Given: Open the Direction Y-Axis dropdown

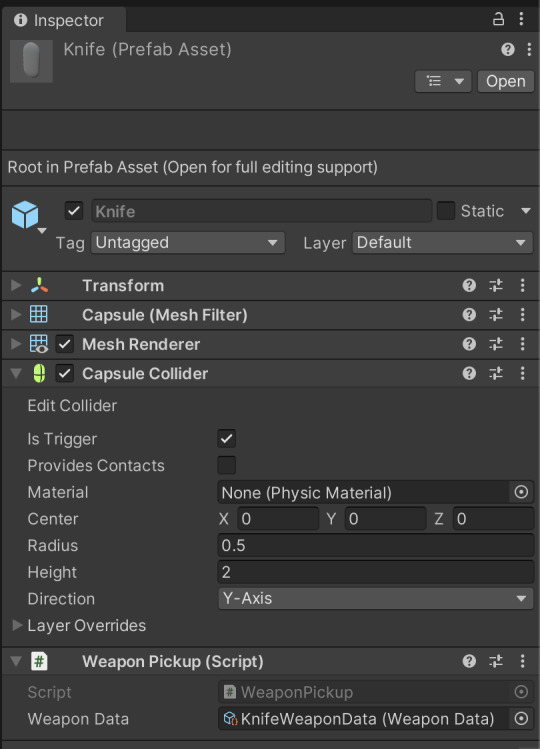Looking at the screenshot, I should pos(376,599).
